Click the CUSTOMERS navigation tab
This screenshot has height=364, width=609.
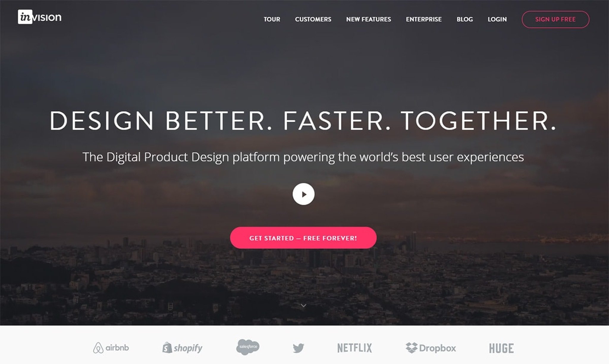313,20
